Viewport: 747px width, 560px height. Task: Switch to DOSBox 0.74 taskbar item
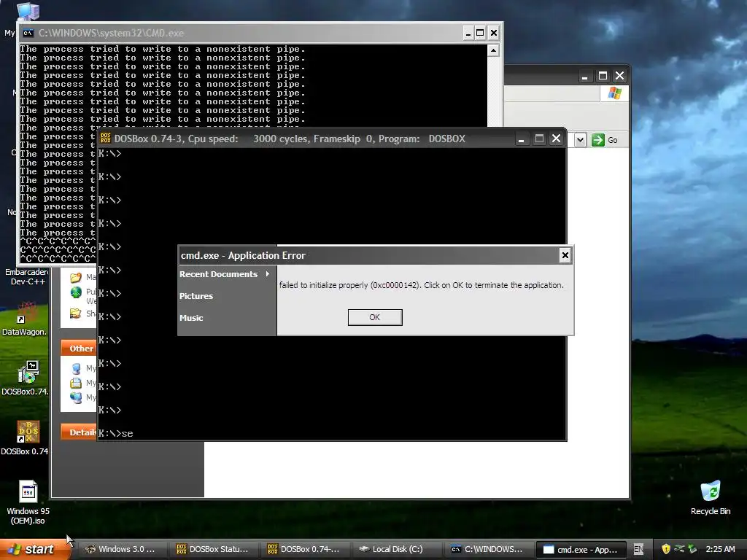point(304,549)
